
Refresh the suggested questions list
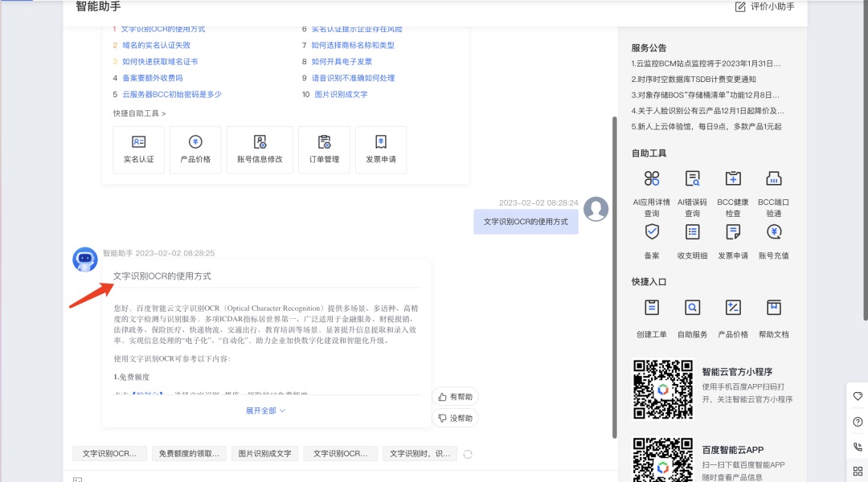tap(468, 454)
